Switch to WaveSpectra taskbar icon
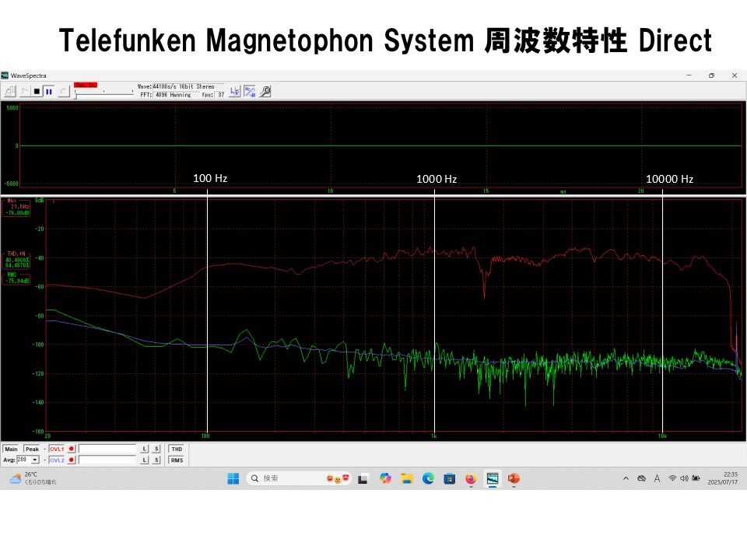This screenshot has height=560, width=747. pyautogui.click(x=492, y=478)
